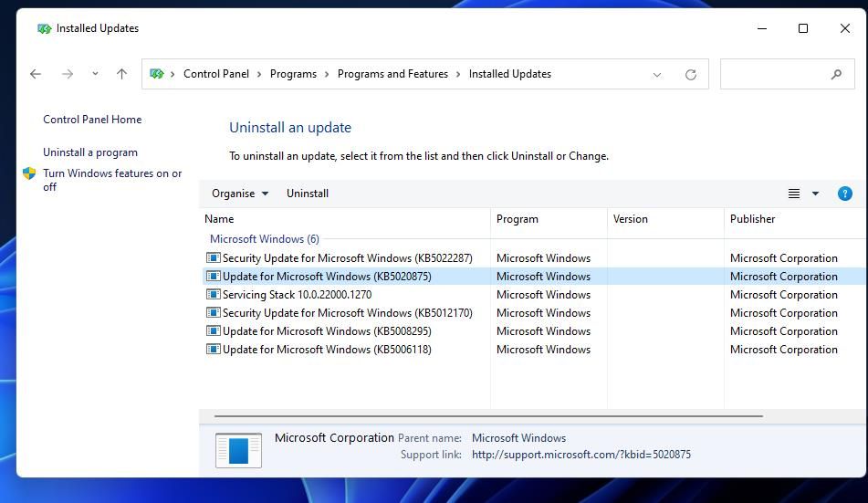868x503 pixels.
Task: Click the change view list icon
Action: [x=794, y=194]
